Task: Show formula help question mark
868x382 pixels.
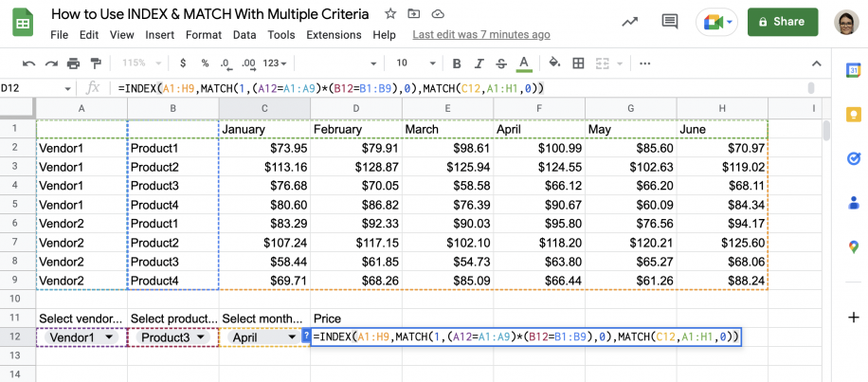Action: coord(306,336)
